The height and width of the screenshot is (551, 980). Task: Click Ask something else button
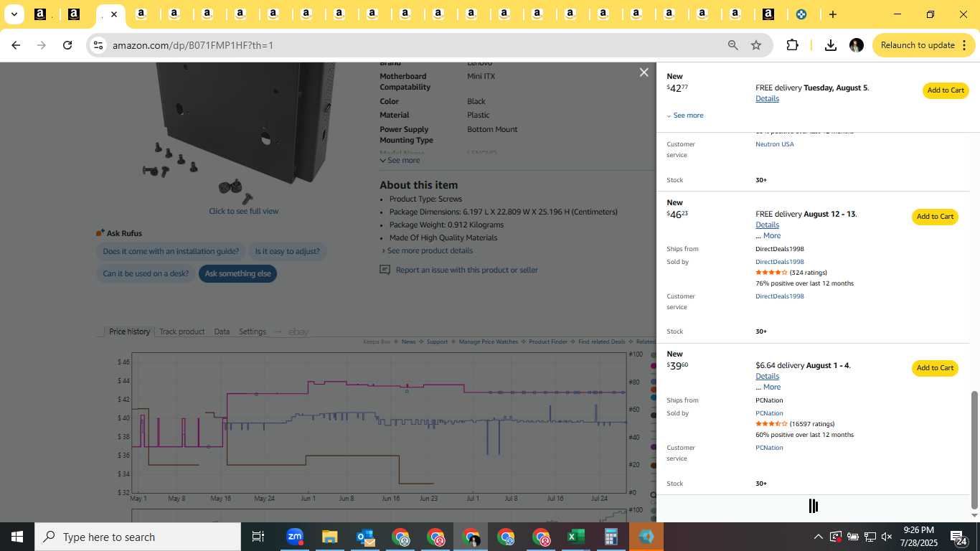coord(237,273)
